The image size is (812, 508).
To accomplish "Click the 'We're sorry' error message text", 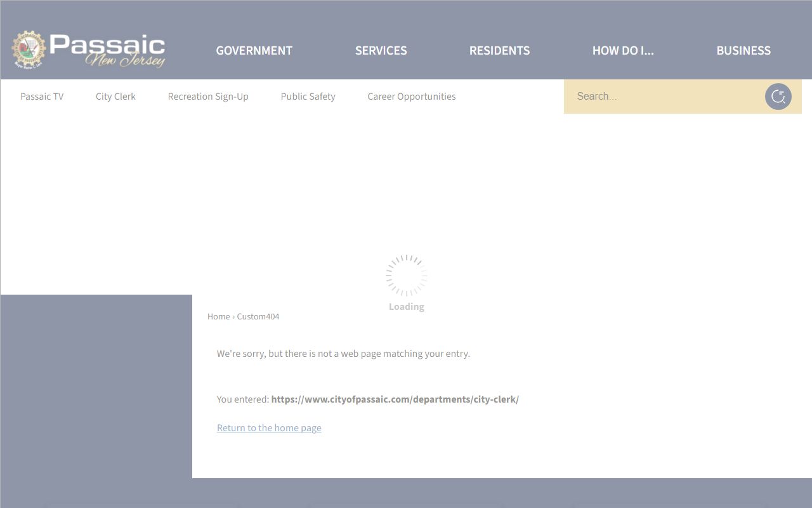I will (x=343, y=354).
